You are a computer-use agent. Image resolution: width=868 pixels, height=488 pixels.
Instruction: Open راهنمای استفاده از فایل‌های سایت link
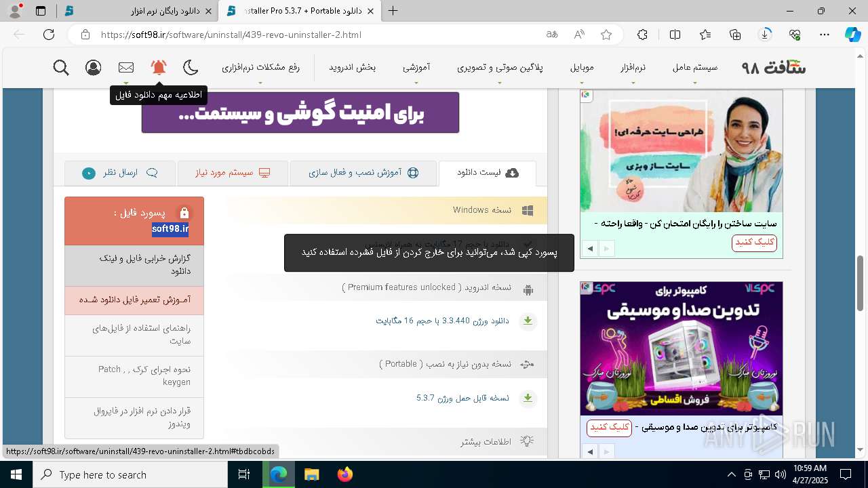click(134, 335)
